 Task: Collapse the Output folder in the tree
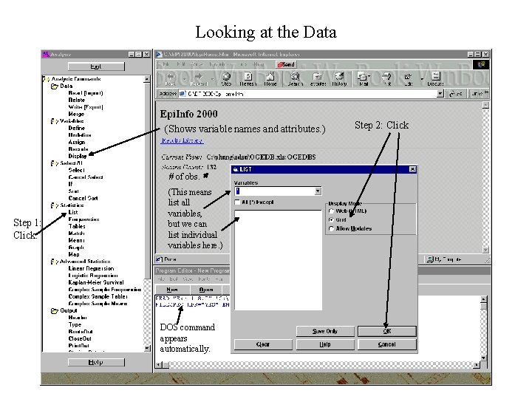point(54,311)
